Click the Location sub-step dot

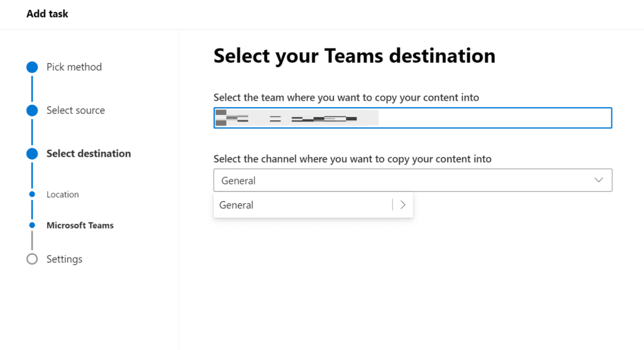click(32, 195)
